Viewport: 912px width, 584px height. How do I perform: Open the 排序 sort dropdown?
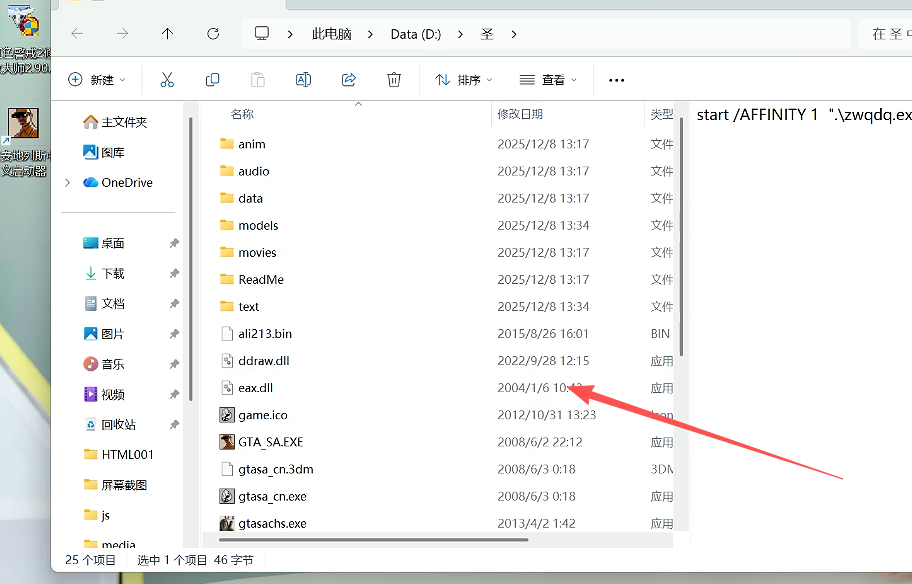[x=463, y=80]
